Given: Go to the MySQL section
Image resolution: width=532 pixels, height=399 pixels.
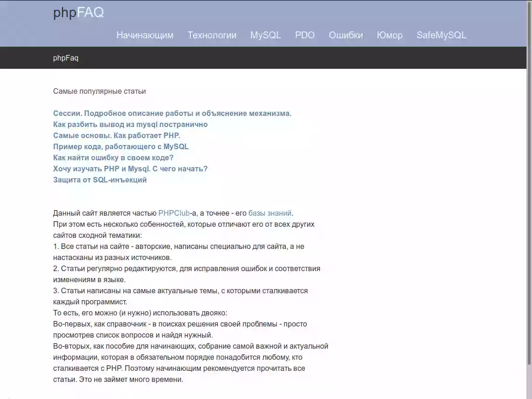Looking at the screenshot, I should (x=266, y=35).
